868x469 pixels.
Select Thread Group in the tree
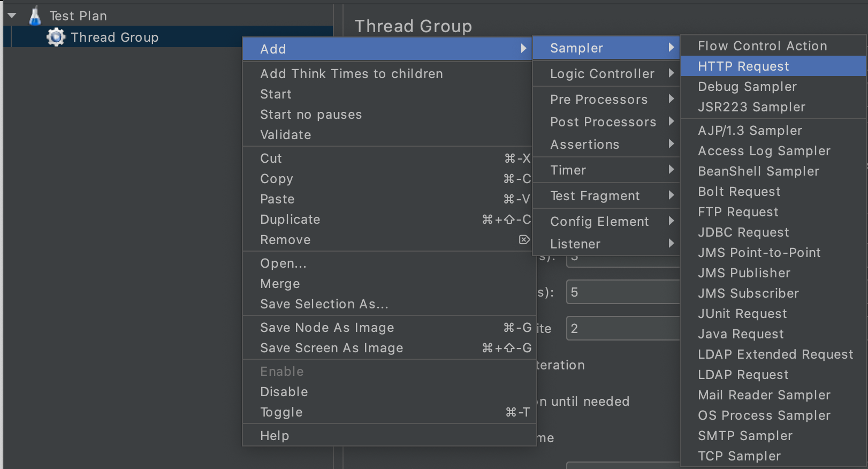pyautogui.click(x=115, y=37)
